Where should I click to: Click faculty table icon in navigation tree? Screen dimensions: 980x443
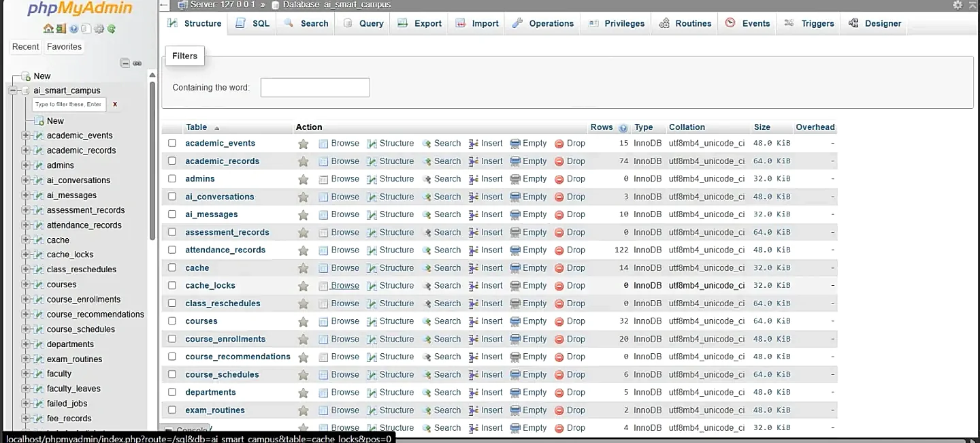(39, 374)
